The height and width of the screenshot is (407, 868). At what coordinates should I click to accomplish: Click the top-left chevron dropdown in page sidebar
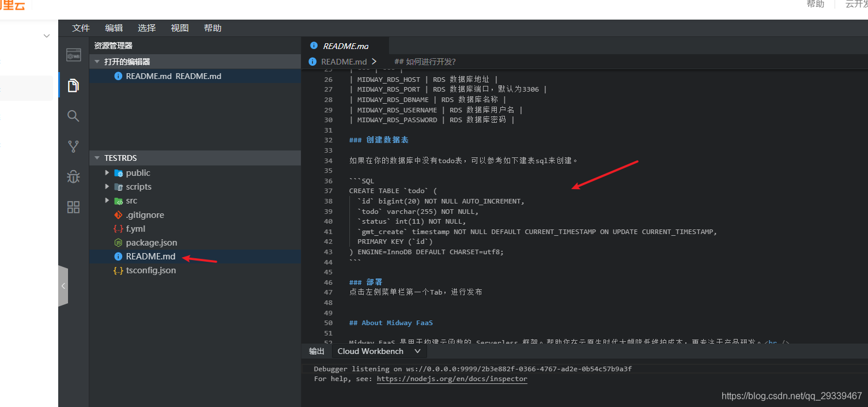coord(47,36)
